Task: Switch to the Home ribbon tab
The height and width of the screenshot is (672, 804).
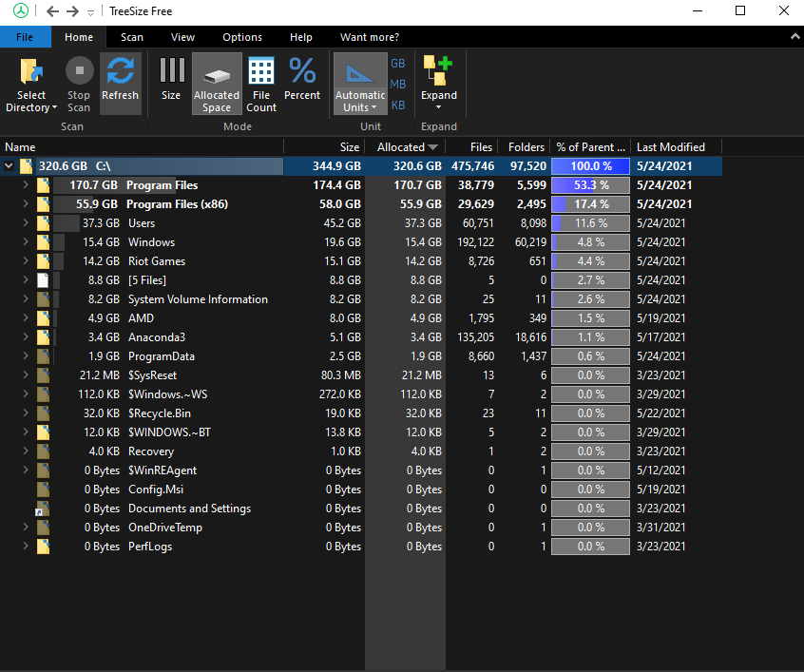Action: click(x=79, y=37)
